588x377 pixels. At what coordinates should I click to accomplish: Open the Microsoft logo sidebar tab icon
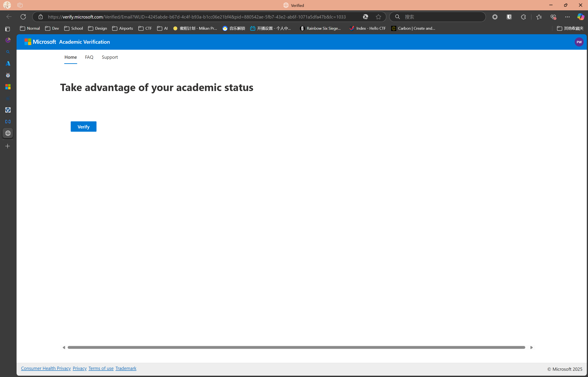click(x=8, y=87)
